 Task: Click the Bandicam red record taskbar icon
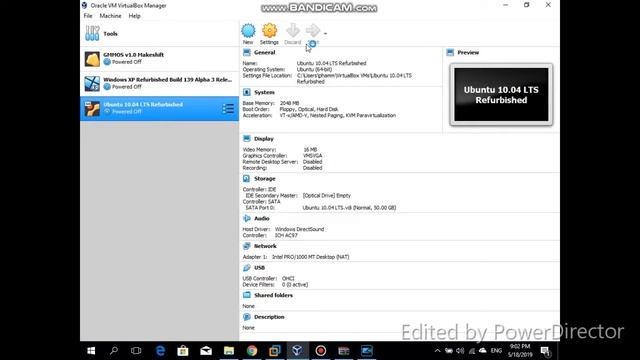click(321, 351)
